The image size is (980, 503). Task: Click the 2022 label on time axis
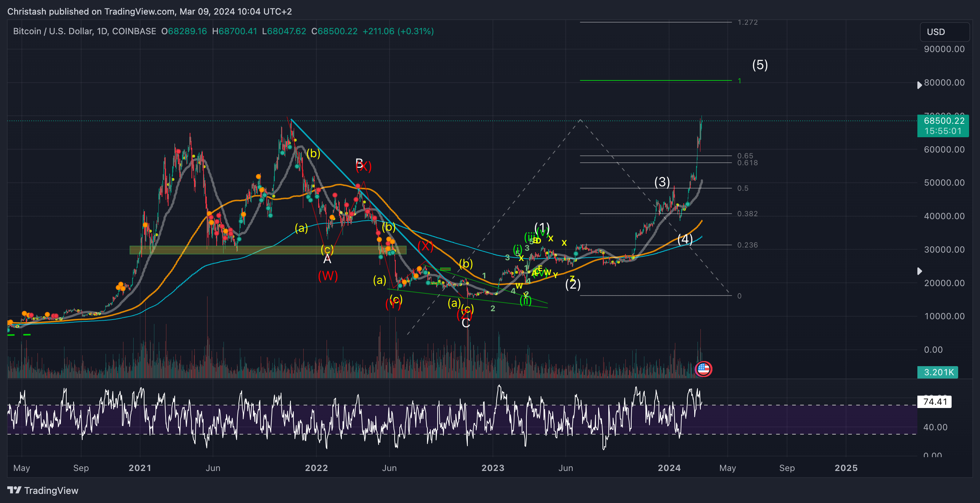[x=316, y=468]
